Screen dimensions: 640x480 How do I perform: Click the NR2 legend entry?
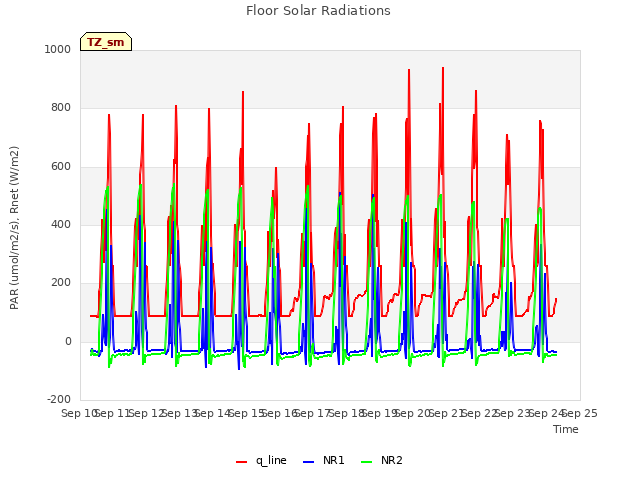point(382,460)
